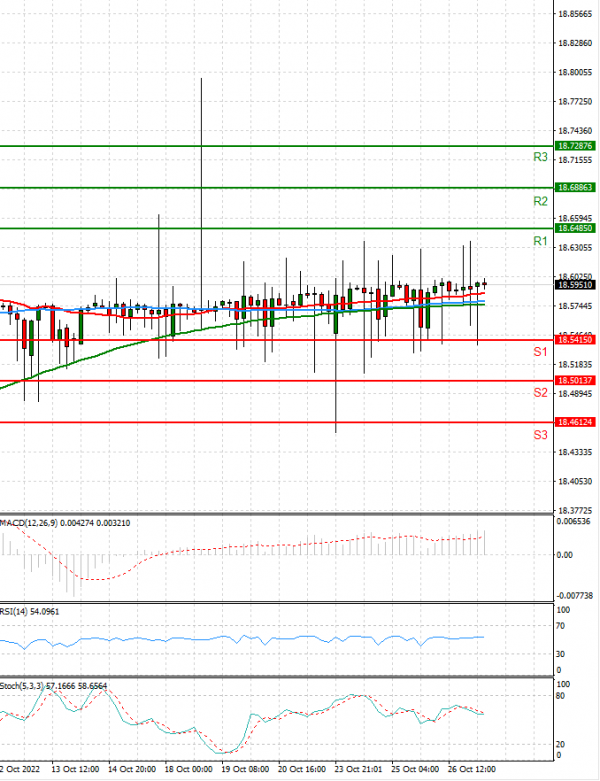Click the Stochastic 20 level label
600x781 pixels.
[561, 744]
